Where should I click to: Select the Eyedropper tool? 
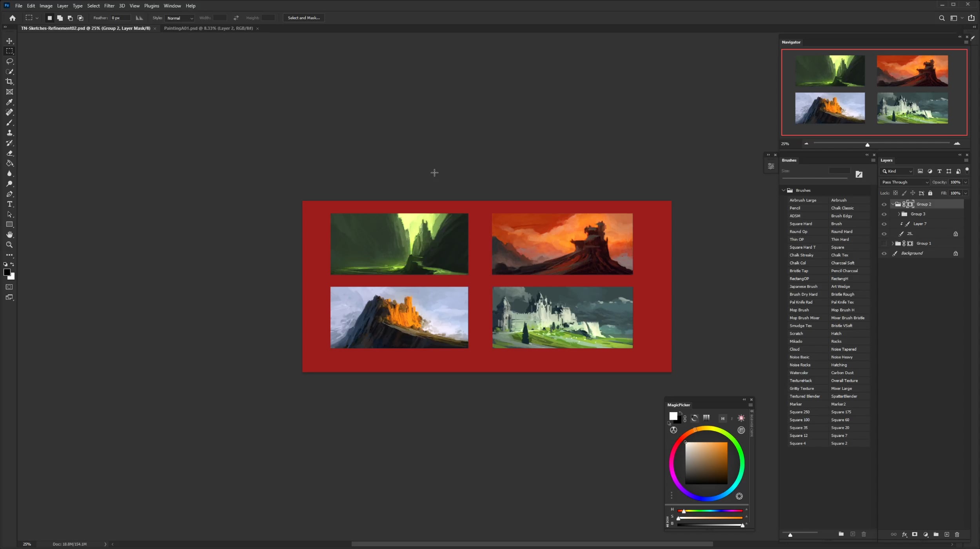(x=10, y=102)
